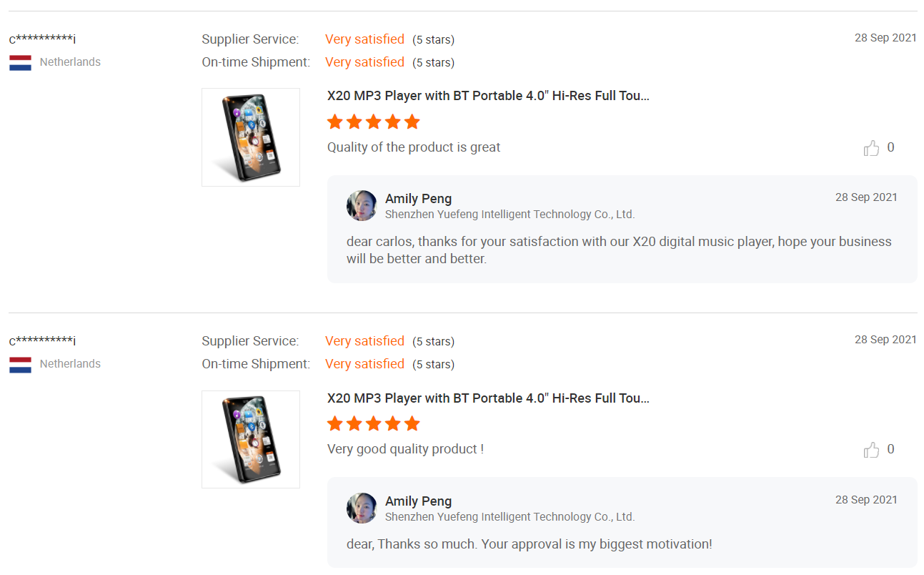Click Shenzhen Yuefeng company name in first reply
The height and width of the screenshot is (575, 924).
pos(510,215)
